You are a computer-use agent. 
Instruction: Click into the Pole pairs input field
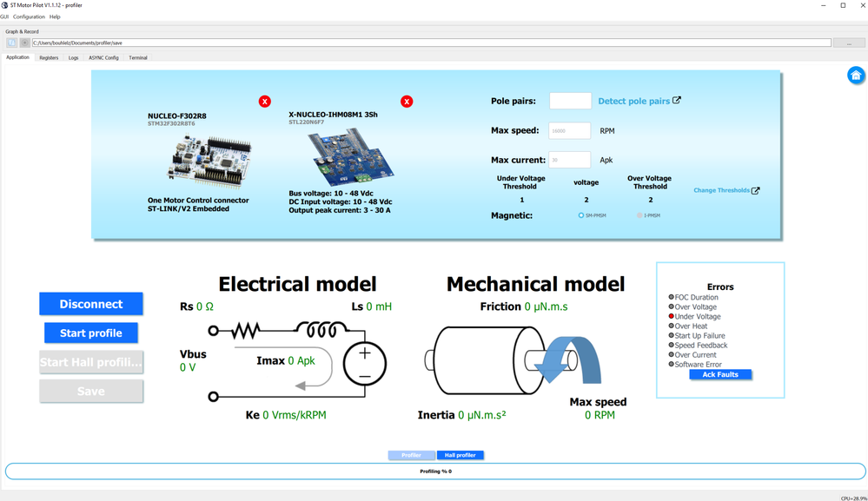click(570, 101)
